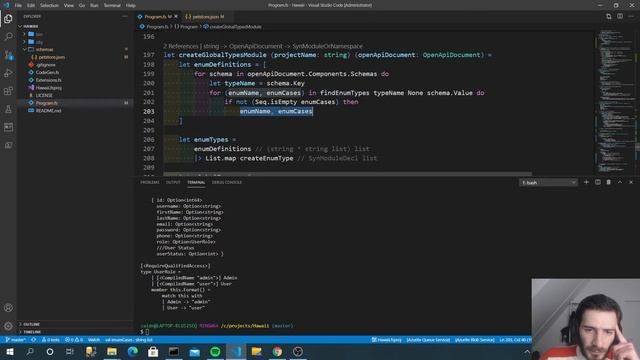Open OBS Studio from taskbar

(x=298, y=351)
